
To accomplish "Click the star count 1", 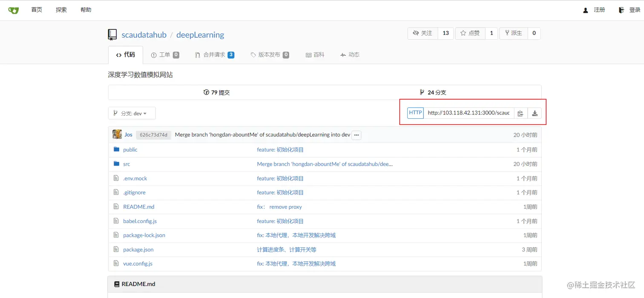I will (491, 33).
